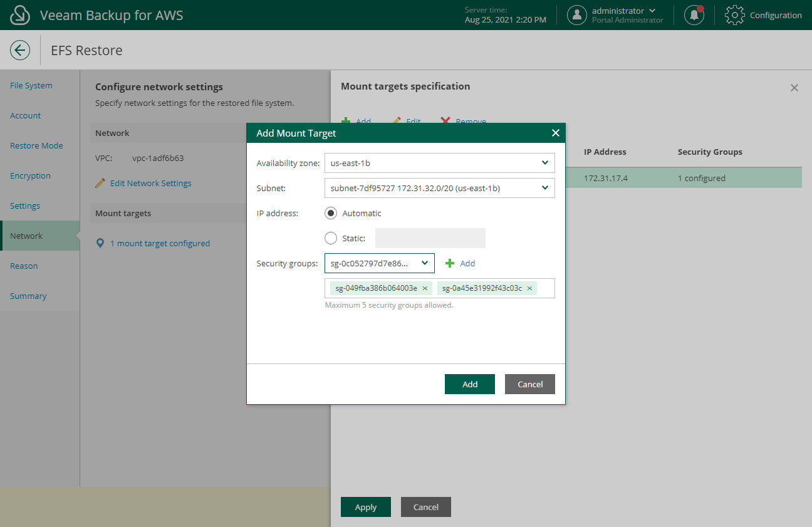The width and height of the screenshot is (812, 527).
Task: Go to Encryption step
Action: pyautogui.click(x=30, y=175)
